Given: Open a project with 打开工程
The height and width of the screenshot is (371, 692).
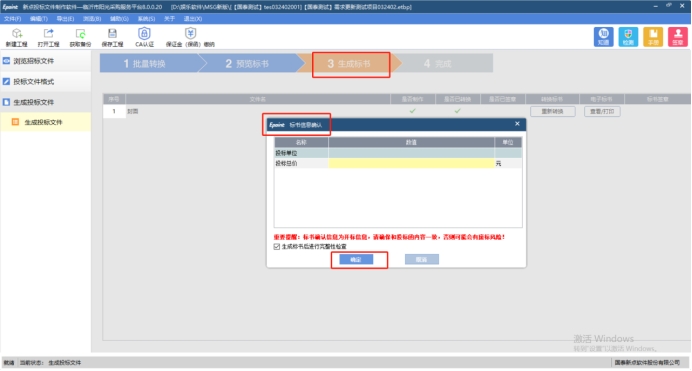Looking at the screenshot, I should point(49,34).
